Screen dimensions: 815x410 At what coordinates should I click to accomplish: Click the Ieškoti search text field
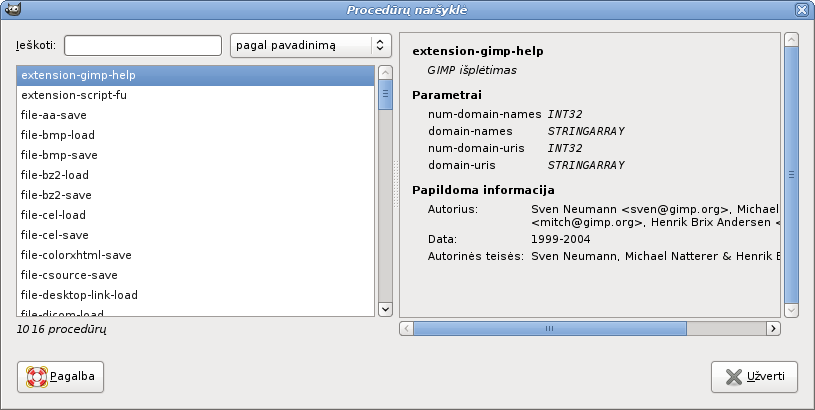pyautogui.click(x=142, y=46)
